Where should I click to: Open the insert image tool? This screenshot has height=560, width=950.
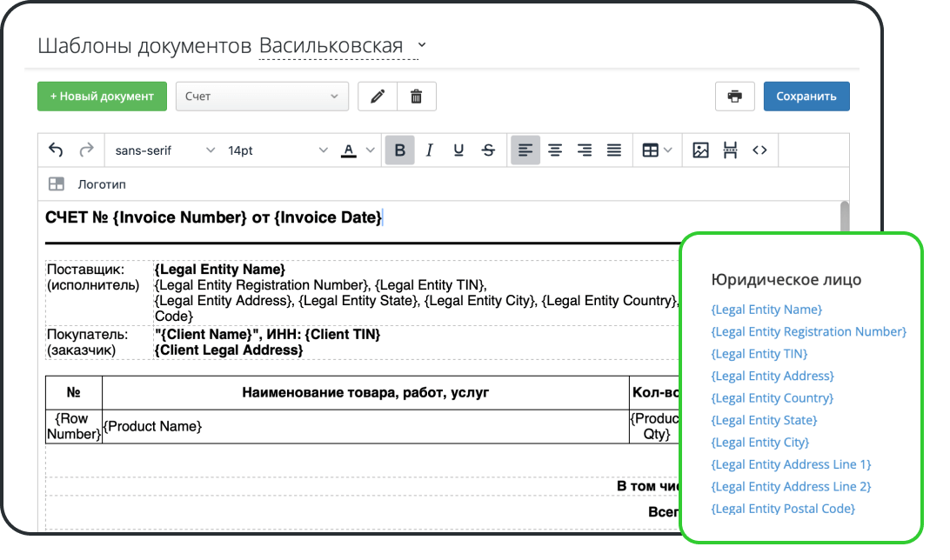[701, 150]
